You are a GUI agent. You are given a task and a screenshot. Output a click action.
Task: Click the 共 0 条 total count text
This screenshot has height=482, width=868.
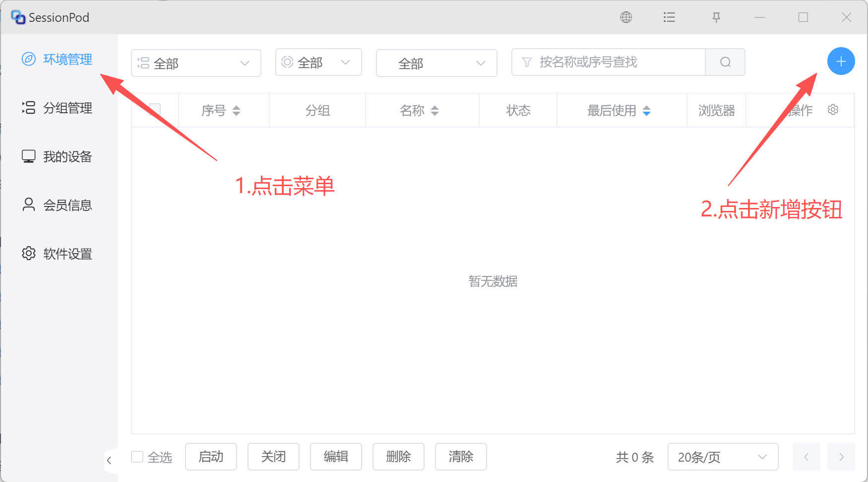pyautogui.click(x=635, y=457)
